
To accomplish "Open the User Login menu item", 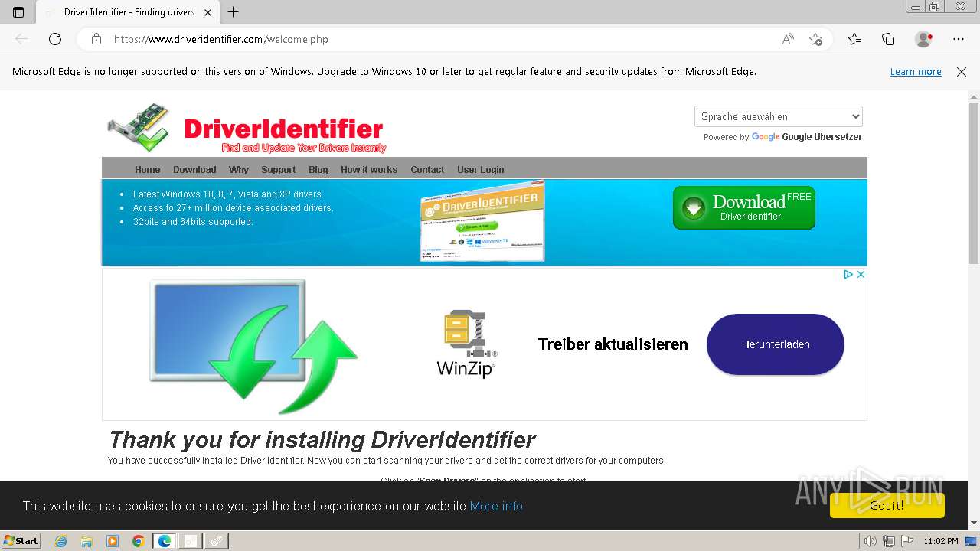I will click(x=481, y=170).
